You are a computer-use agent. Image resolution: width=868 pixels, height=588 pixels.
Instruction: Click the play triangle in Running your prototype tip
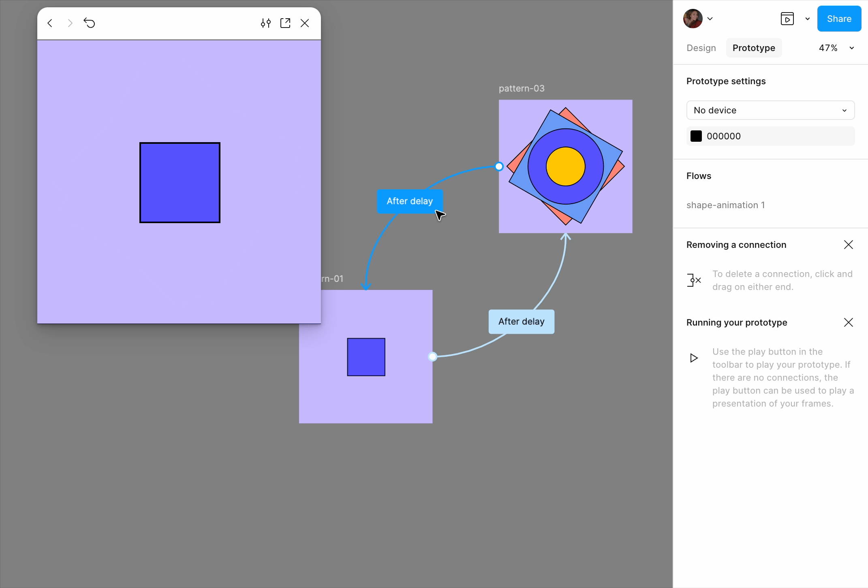[694, 358]
